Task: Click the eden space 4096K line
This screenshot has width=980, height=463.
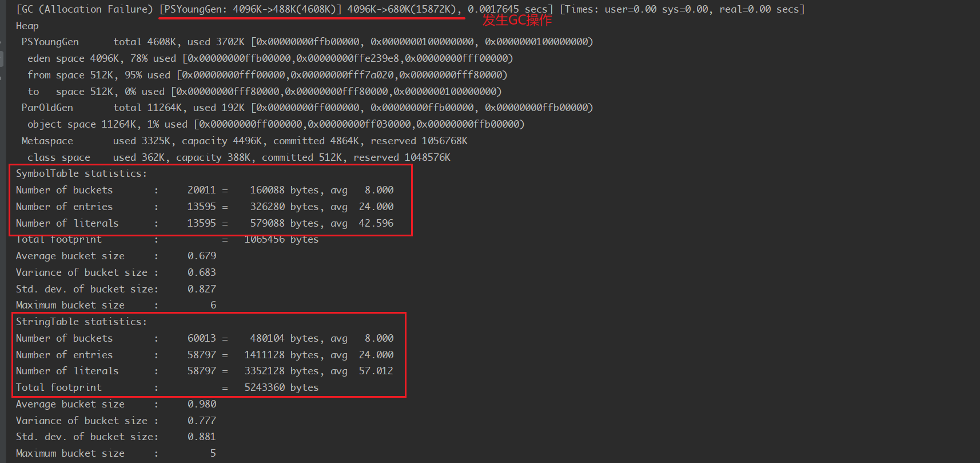Action: 270,58
